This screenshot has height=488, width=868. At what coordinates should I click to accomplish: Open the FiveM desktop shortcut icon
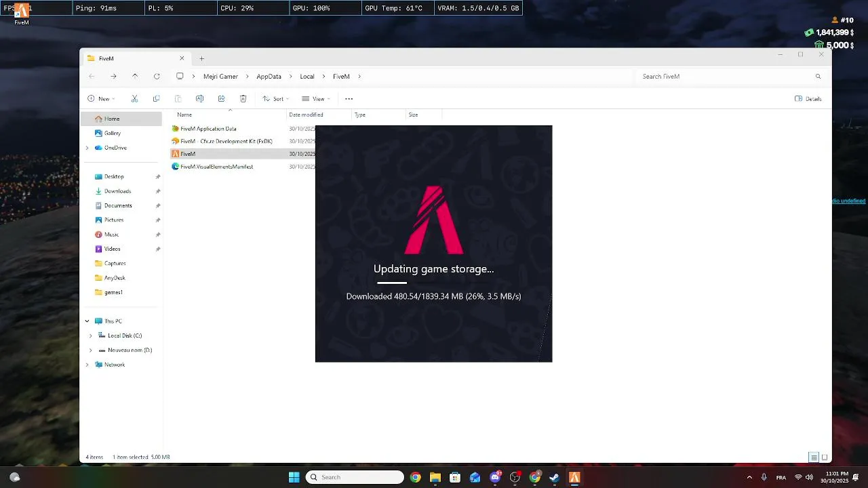coord(22,13)
